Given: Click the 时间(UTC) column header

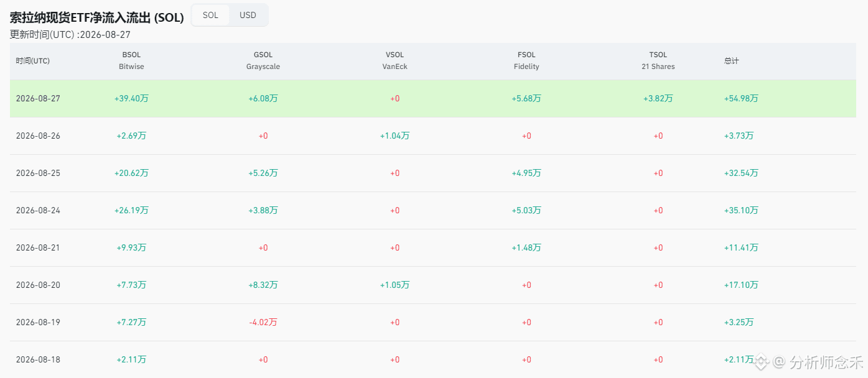Looking at the screenshot, I should [33, 61].
